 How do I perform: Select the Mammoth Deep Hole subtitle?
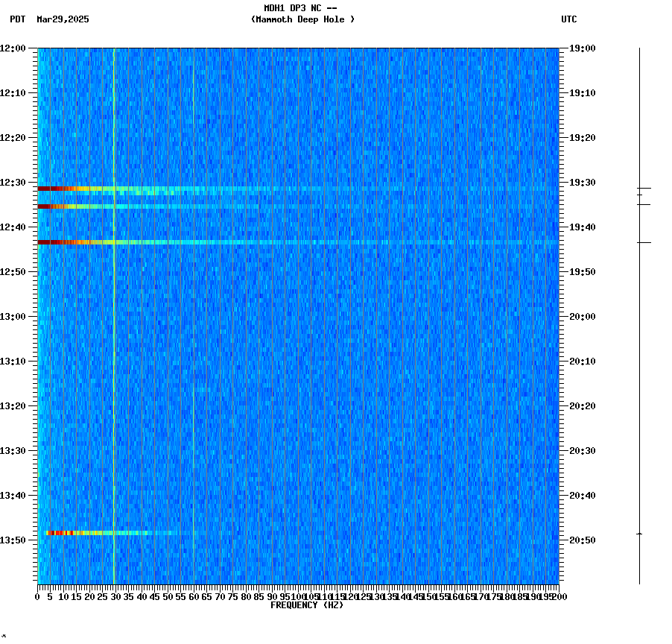click(302, 20)
